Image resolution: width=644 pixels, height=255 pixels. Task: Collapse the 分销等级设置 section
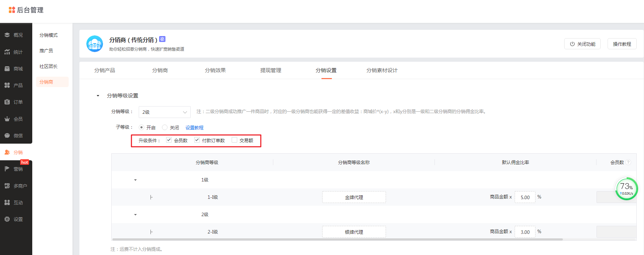pyautogui.click(x=98, y=96)
